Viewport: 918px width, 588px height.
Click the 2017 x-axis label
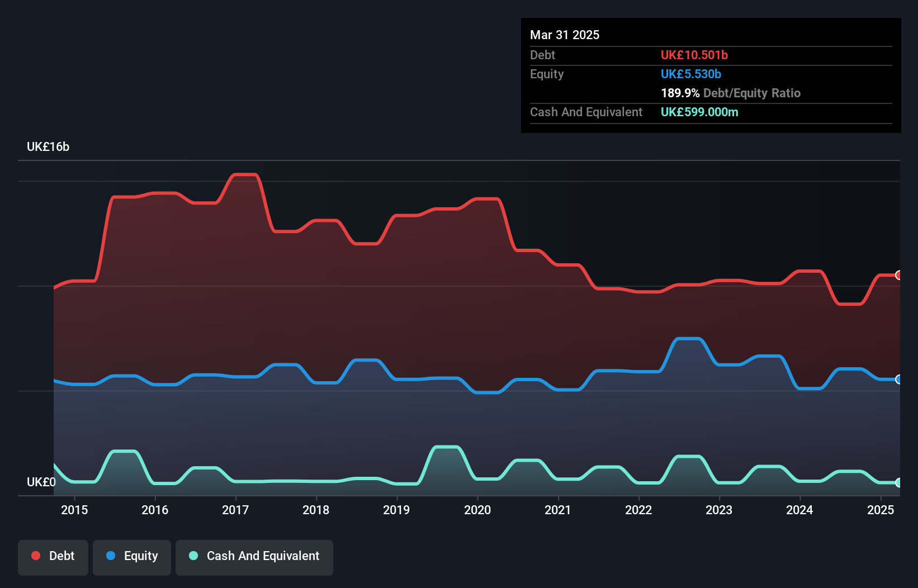click(235, 510)
